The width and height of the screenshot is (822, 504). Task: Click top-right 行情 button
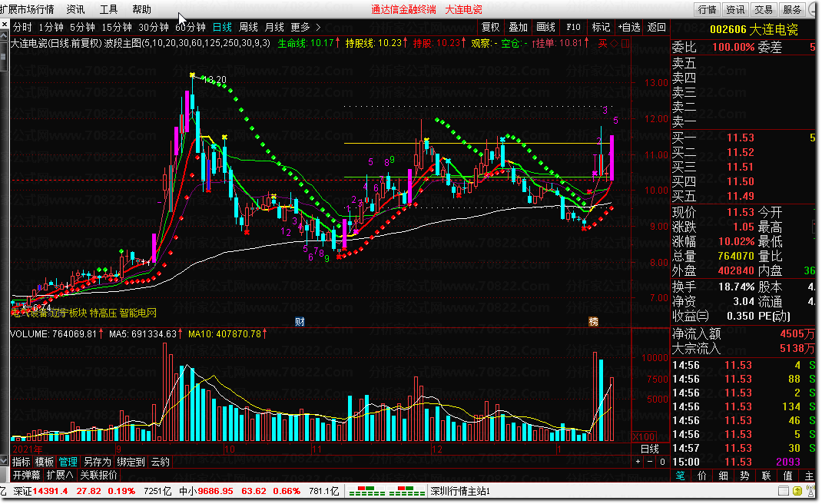tap(708, 9)
